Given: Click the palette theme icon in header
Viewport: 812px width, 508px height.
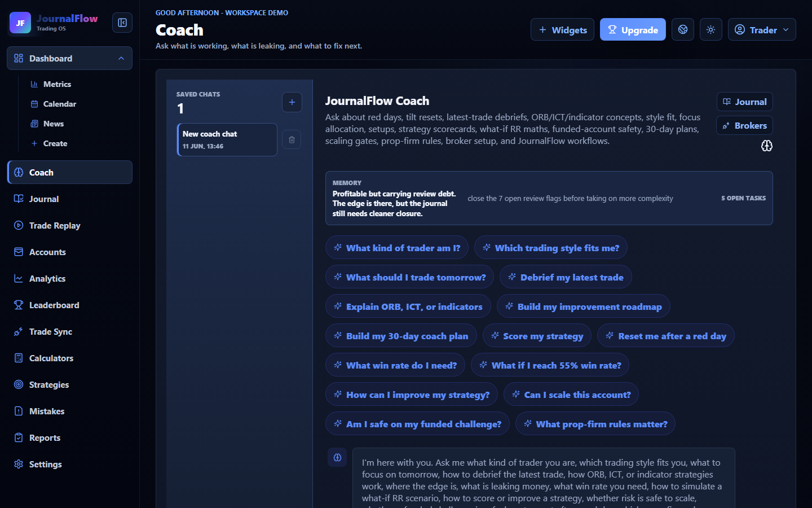Looking at the screenshot, I should coord(683,29).
